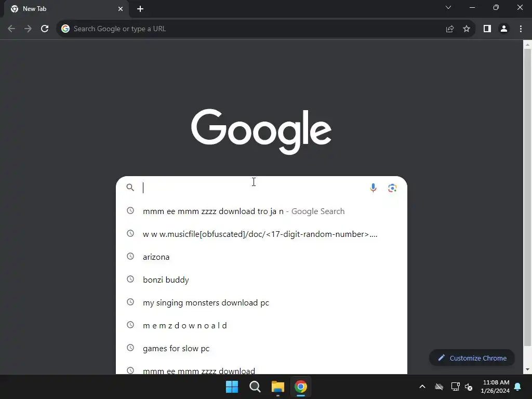Screen dimensions: 532x399
Task: Pick 'my singing monsters download pc' suggestion
Action: 261,303
